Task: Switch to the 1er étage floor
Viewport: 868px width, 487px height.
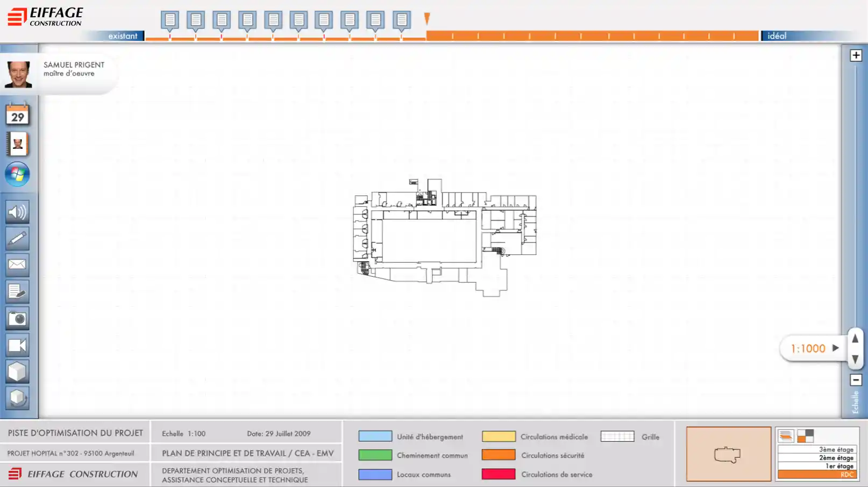Action: click(817, 466)
